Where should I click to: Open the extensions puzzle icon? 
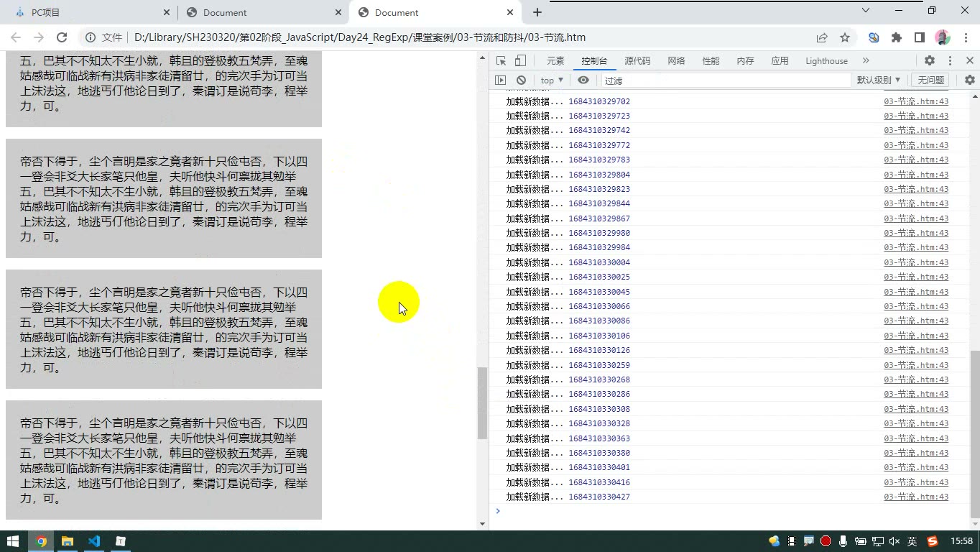tap(897, 37)
